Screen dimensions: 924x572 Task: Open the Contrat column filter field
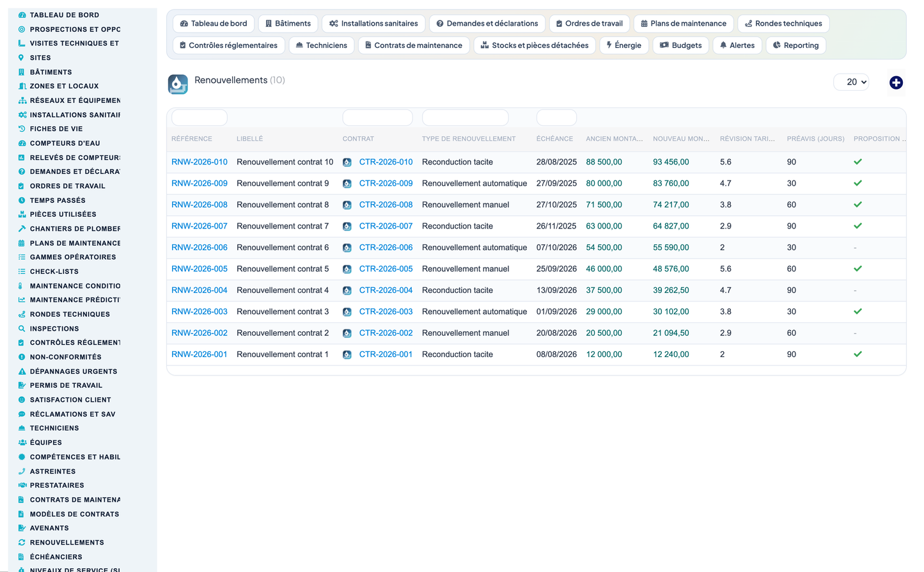(377, 118)
